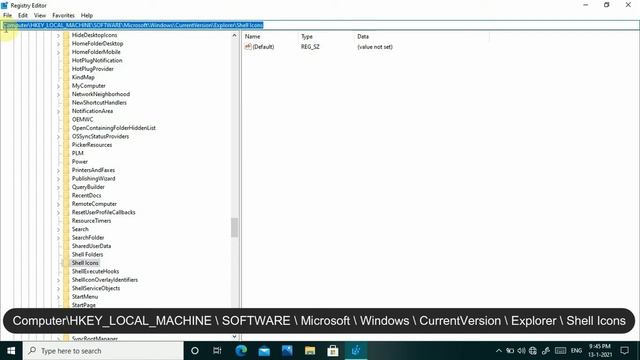
Task: Select the HotPlugProvider key
Action: click(x=93, y=69)
